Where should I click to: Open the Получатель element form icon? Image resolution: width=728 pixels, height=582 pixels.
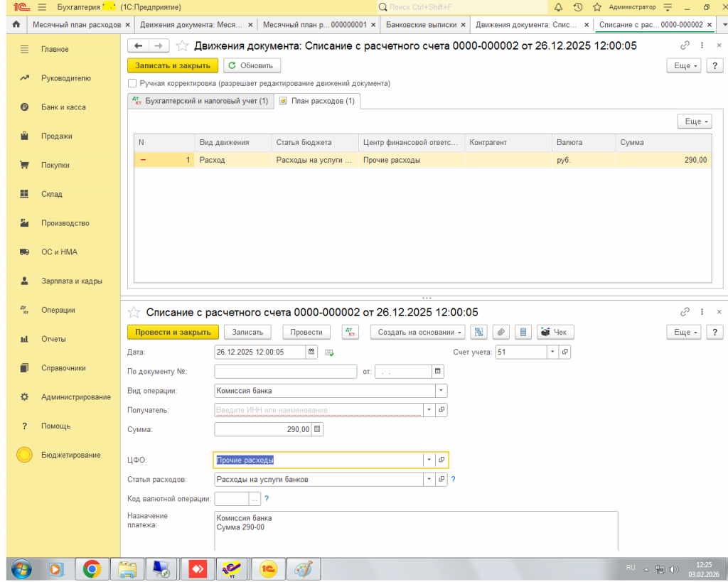coord(441,410)
